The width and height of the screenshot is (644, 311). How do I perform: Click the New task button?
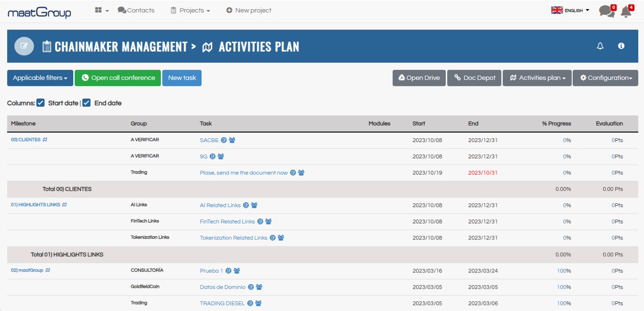point(182,78)
